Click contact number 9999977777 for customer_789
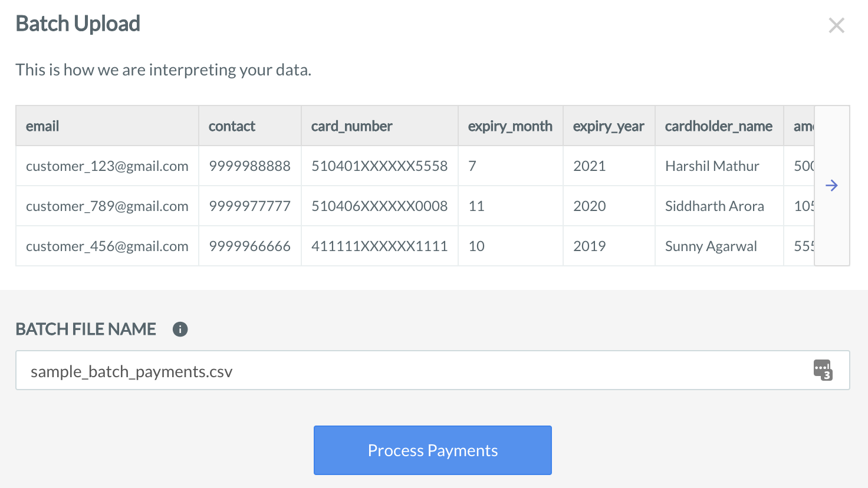This screenshot has width=868, height=488. pyautogui.click(x=249, y=206)
